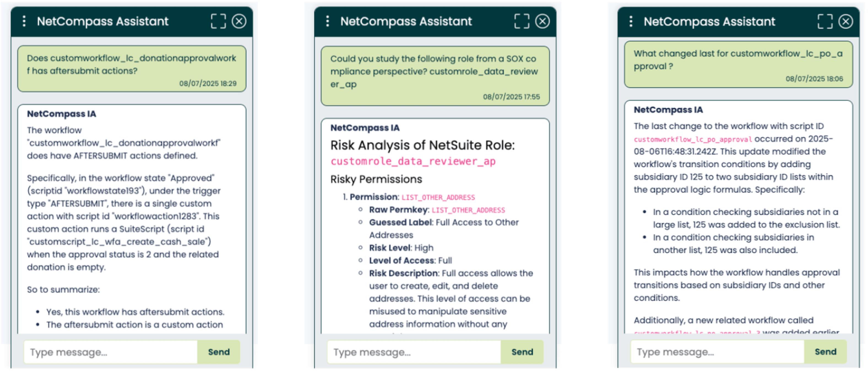The width and height of the screenshot is (868, 372).
Task: Open the kebab menu in the right chat panel
Action: (x=630, y=21)
